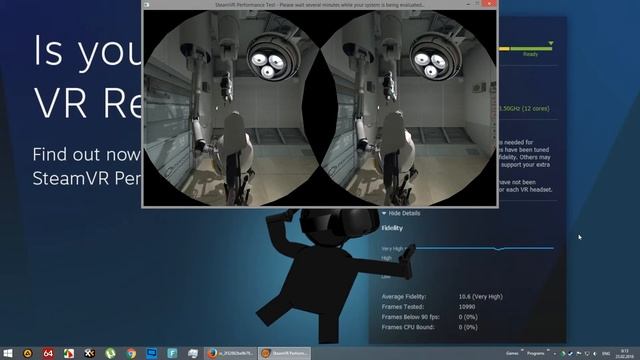Open the Steam tray icon
The height and width of the screenshot is (360, 640).
(x=571, y=353)
